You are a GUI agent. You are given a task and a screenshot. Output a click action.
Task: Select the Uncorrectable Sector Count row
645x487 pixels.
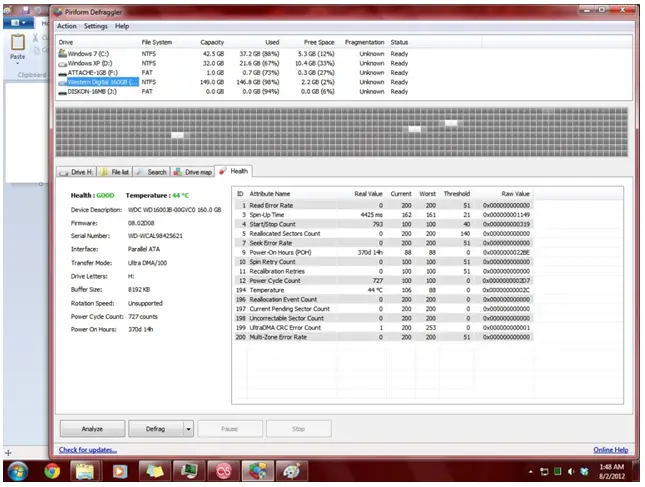click(x=383, y=318)
